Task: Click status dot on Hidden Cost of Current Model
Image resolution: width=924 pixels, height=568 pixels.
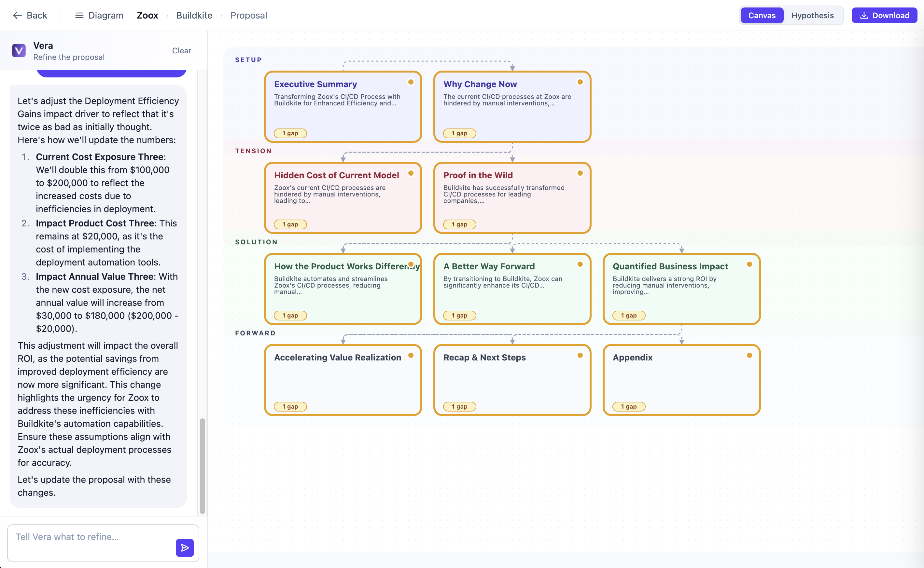Action: point(411,173)
